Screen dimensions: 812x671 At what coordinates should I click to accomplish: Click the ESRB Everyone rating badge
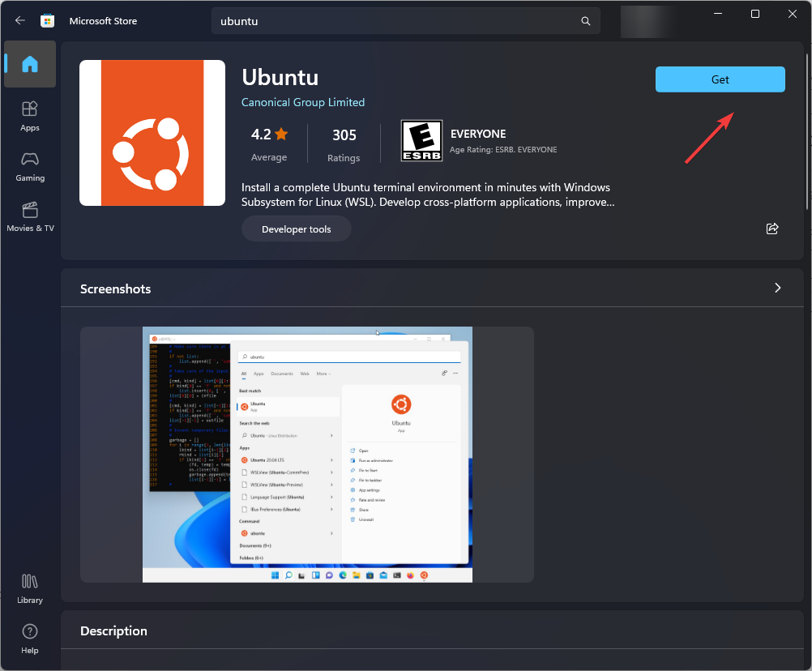(421, 141)
